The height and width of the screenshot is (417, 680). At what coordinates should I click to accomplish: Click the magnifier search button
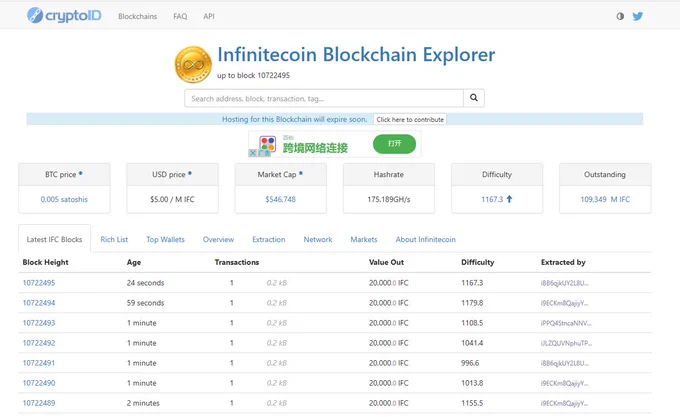[474, 98]
